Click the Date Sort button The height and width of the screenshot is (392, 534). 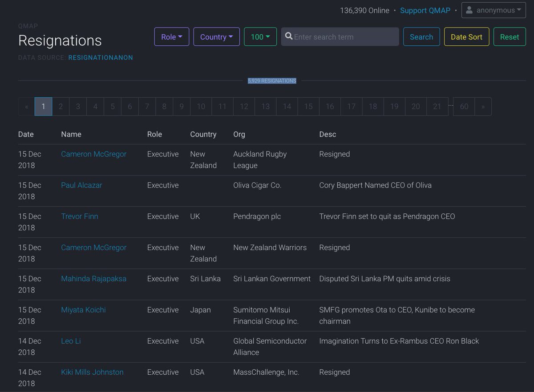click(x=466, y=37)
